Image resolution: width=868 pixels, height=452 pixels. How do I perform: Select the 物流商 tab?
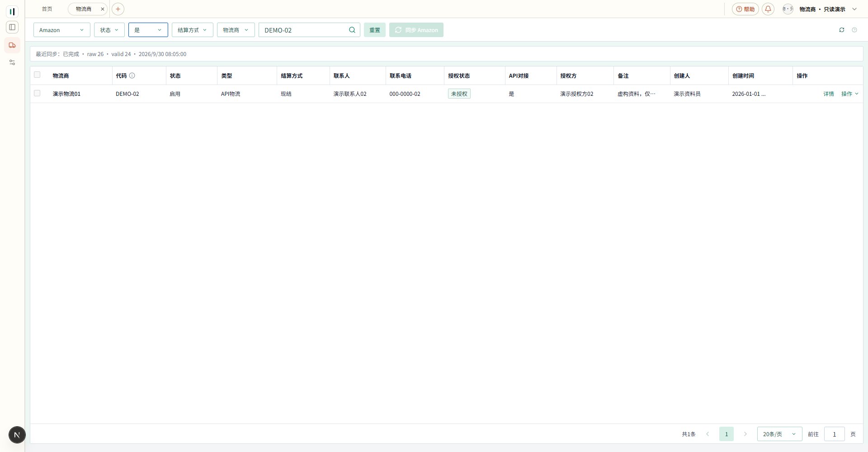click(x=84, y=9)
